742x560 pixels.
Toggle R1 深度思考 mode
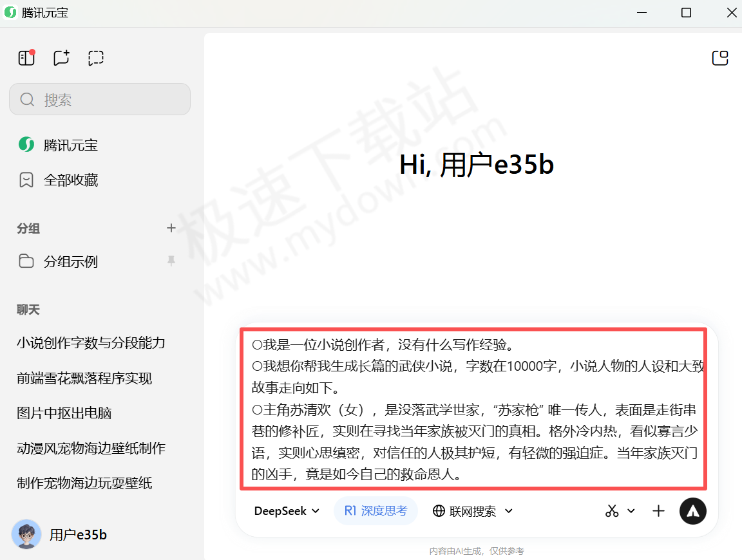(x=376, y=511)
